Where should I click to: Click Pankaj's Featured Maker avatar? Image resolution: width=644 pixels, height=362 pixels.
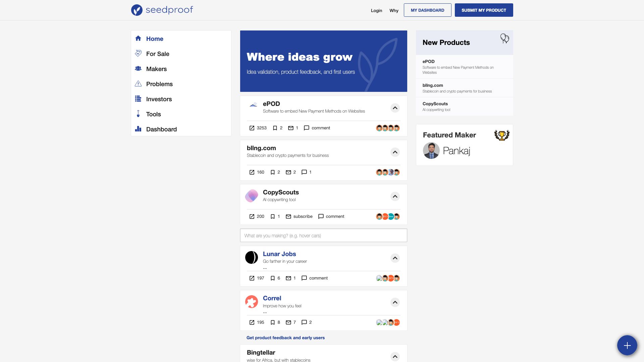(x=431, y=150)
